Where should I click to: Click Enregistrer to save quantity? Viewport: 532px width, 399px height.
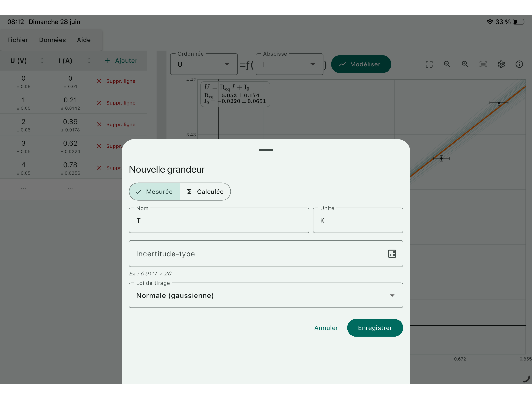(375, 328)
